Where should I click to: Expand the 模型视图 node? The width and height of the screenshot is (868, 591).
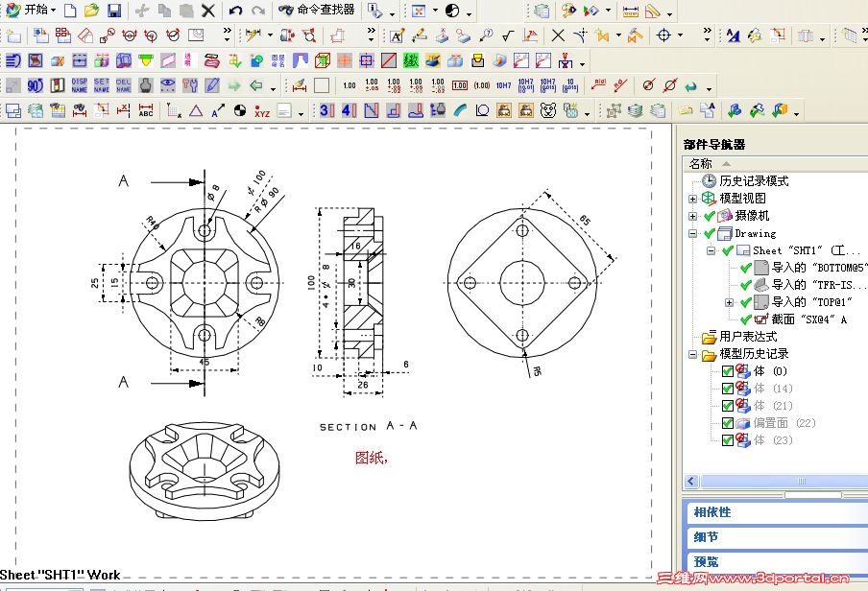pos(692,199)
